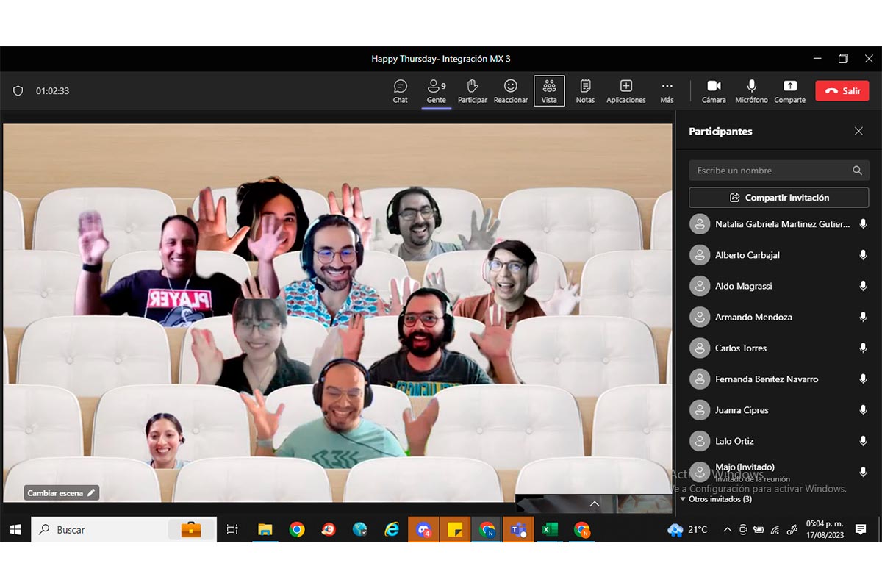Toggle the Micrófono mute

(x=751, y=91)
